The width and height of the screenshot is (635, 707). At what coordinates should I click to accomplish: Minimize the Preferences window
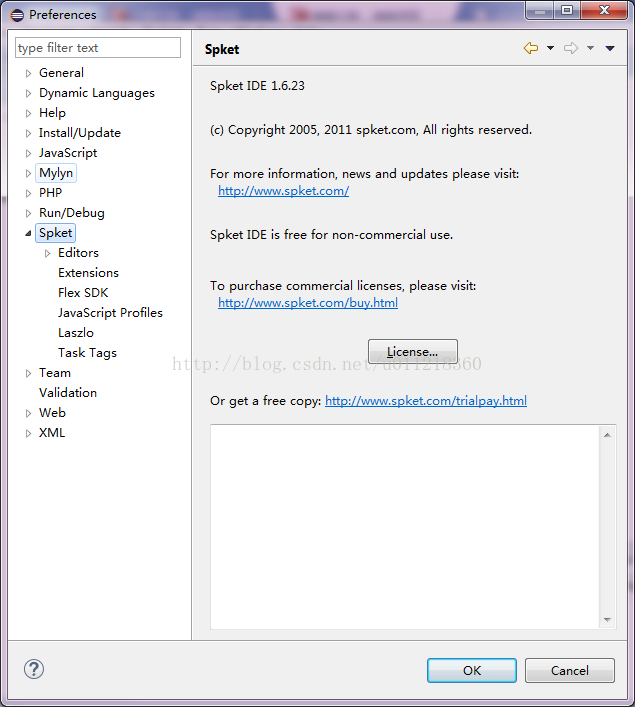pos(540,10)
